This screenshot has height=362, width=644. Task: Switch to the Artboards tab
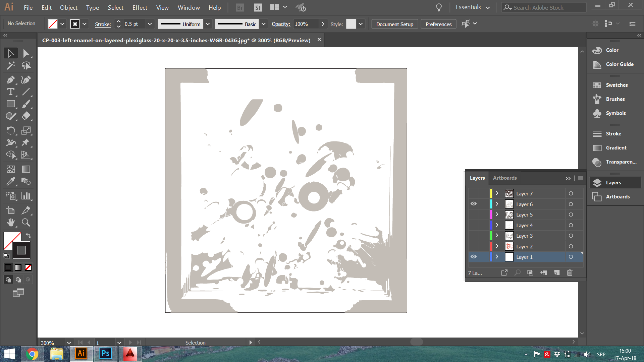coord(504,178)
